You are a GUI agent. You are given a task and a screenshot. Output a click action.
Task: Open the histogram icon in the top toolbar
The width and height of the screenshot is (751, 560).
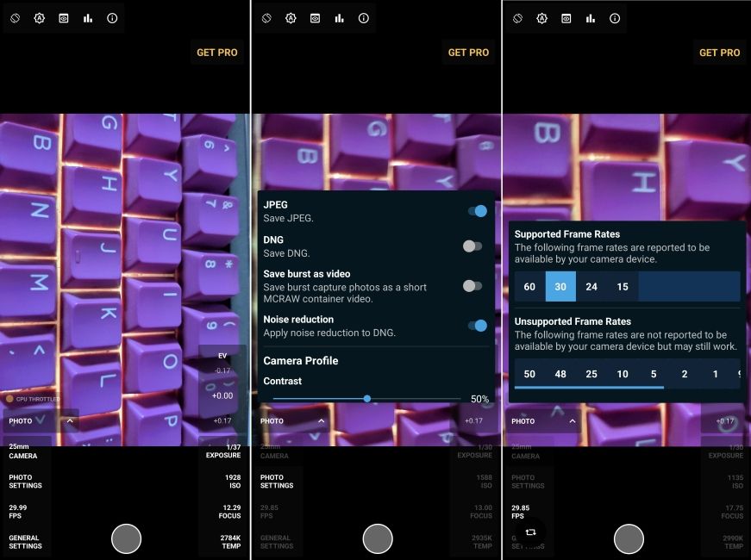(87, 17)
